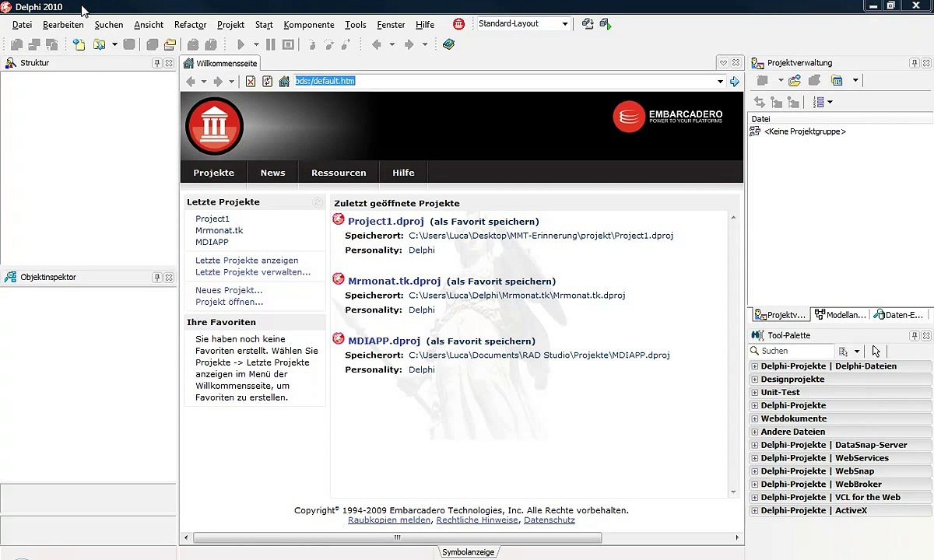
Task: Open the Datei menu
Action: (x=22, y=25)
